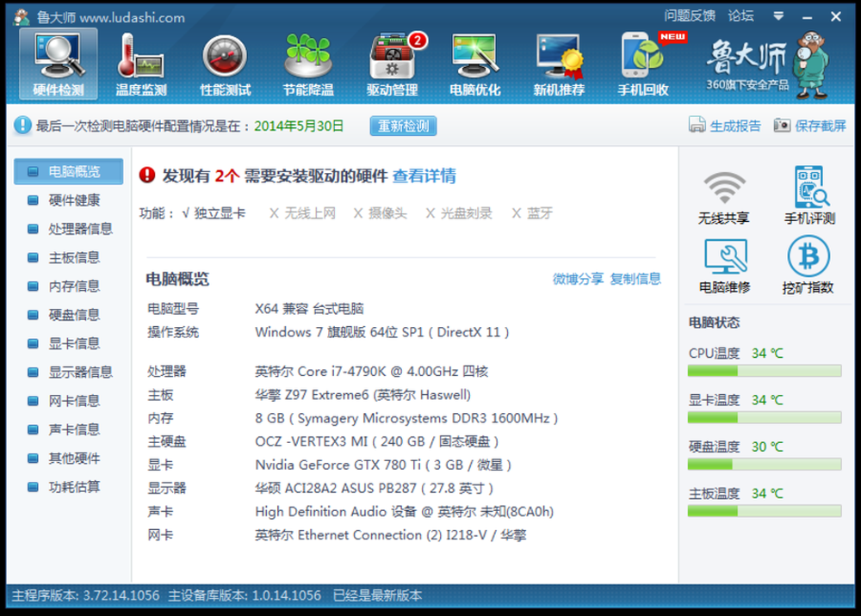Open 无线共享 Wi-Fi sharing tool
Screen dimensions: 861x616
(x=724, y=198)
